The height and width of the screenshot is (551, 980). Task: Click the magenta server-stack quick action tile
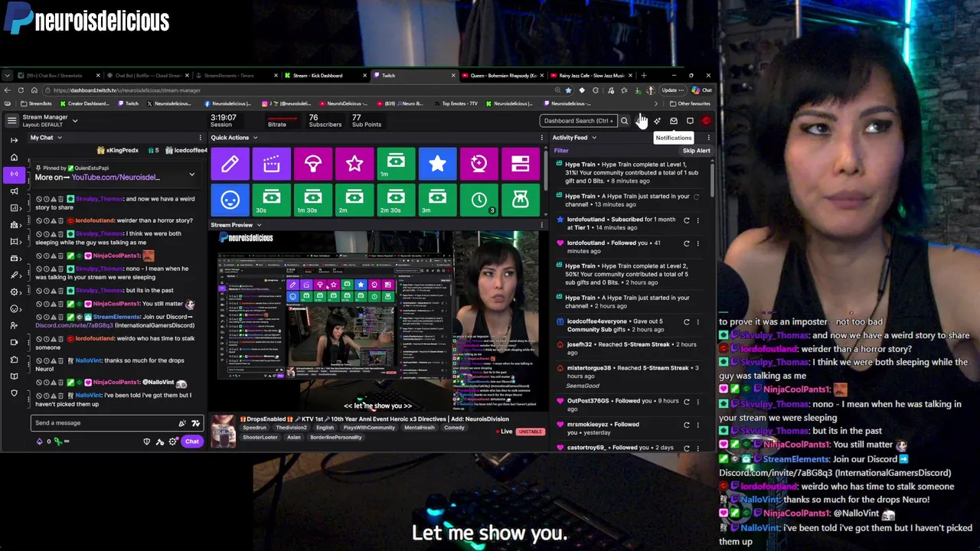click(x=520, y=164)
